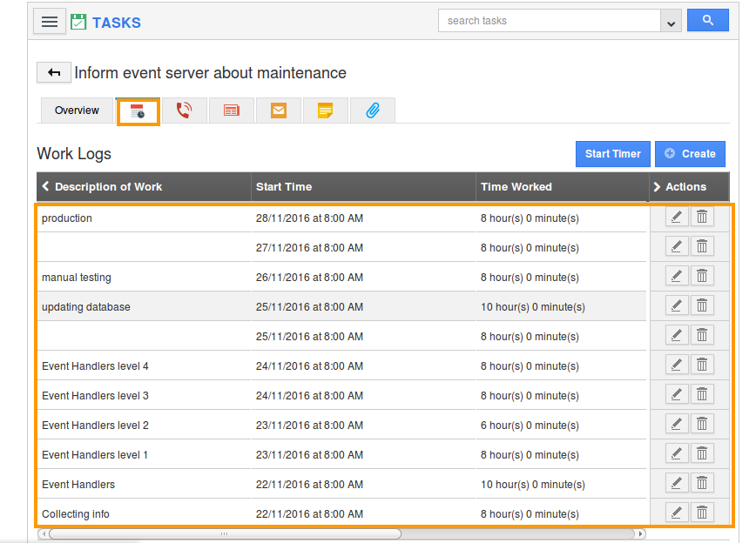Select the red news tab icon
Image resolution: width=756 pixels, height=543 pixels.
click(231, 111)
